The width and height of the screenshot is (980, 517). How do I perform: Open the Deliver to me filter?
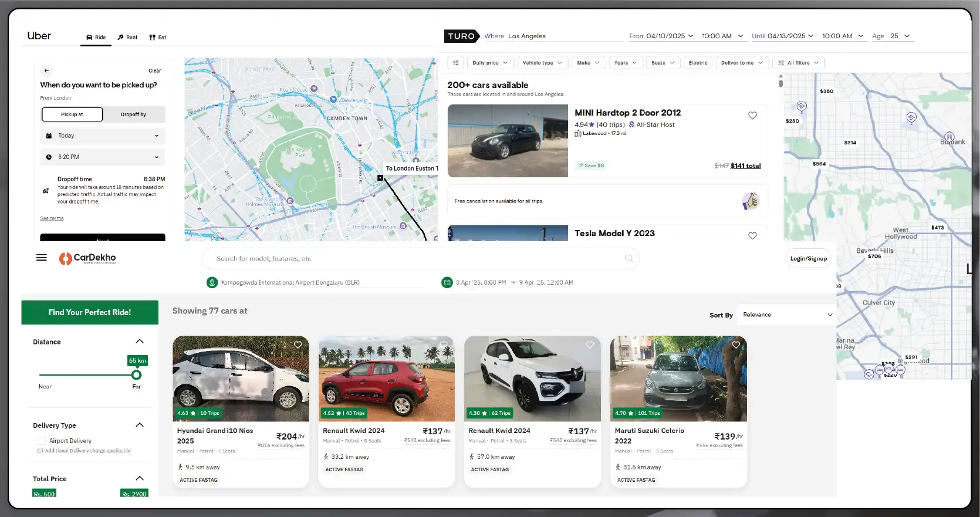point(742,63)
